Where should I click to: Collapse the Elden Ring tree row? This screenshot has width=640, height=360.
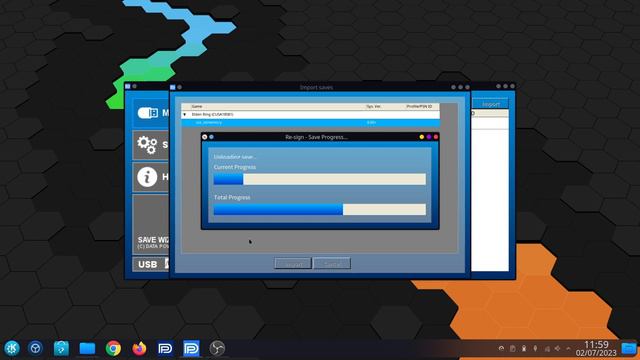coord(184,115)
